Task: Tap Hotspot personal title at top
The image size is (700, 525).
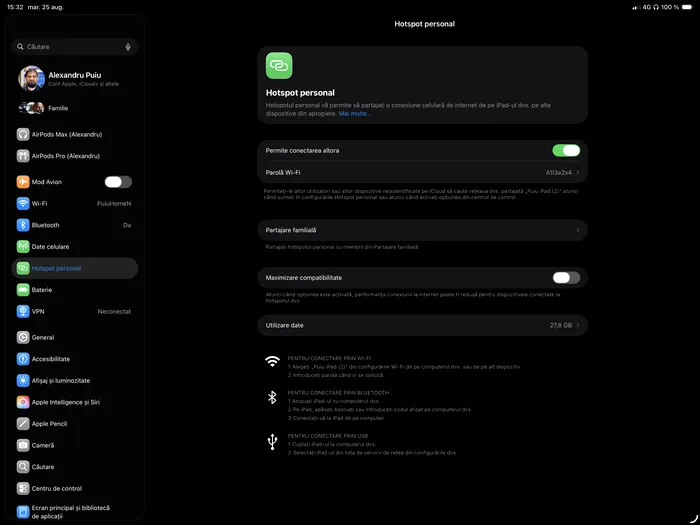Action: (425, 24)
